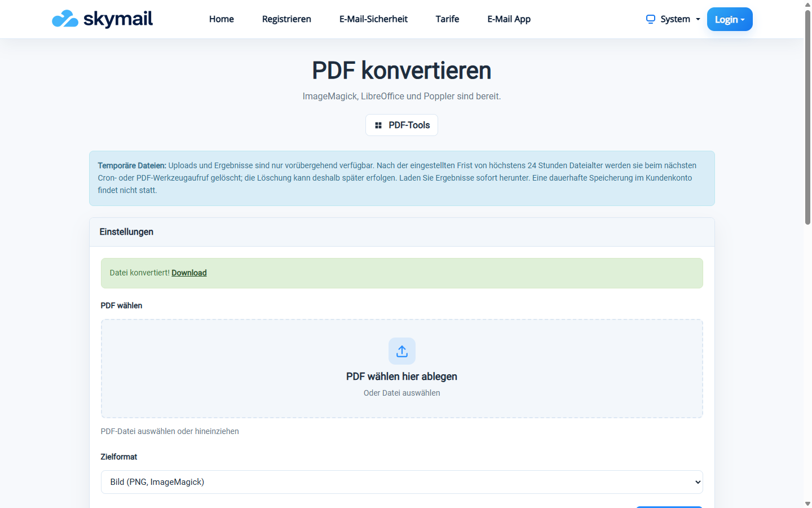Screen dimensions: 812x508
Task: Click the 'Zielformat' label
Action: click(x=119, y=457)
